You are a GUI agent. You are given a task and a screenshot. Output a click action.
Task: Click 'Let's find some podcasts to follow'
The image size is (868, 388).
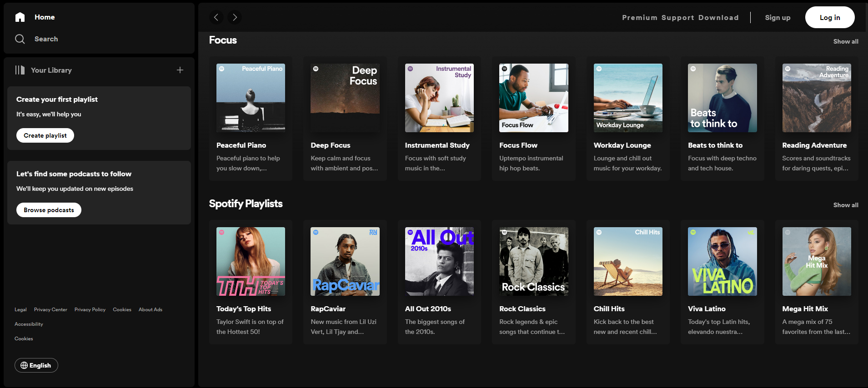pos(74,174)
